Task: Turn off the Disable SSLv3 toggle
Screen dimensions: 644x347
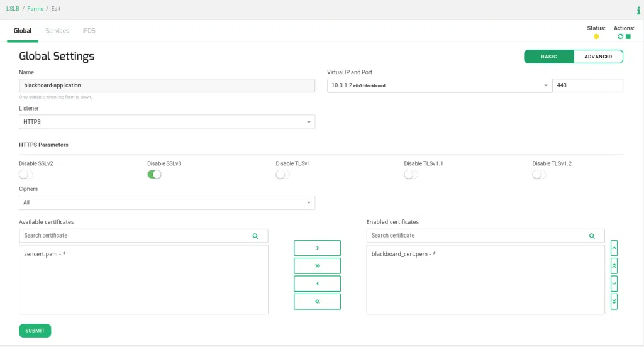Action: click(x=154, y=174)
